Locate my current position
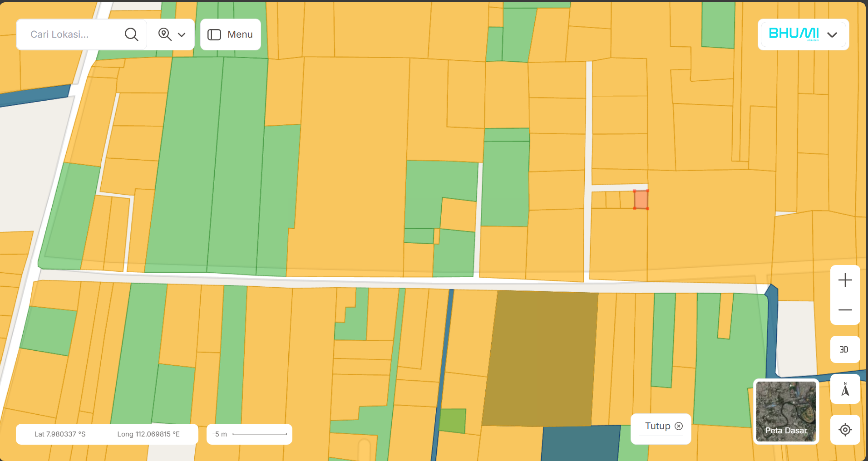The image size is (868, 461). (x=845, y=429)
